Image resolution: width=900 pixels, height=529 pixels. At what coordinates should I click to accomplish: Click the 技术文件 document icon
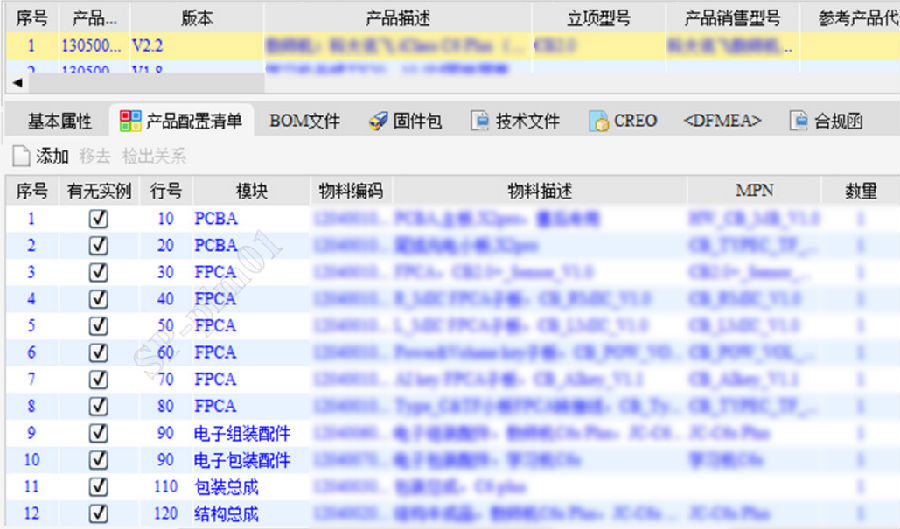click(480, 121)
